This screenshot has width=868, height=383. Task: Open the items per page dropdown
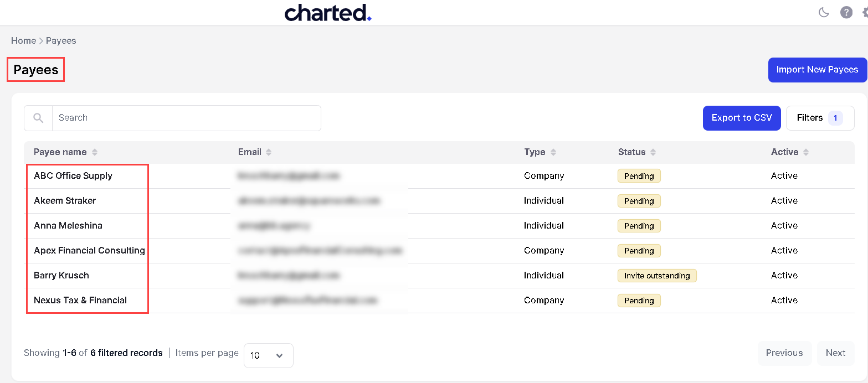pyautogui.click(x=268, y=355)
